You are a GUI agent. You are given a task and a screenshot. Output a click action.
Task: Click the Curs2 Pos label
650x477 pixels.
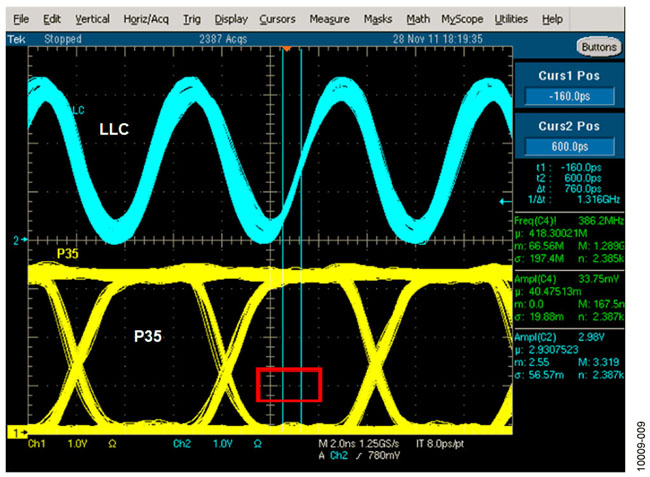[x=569, y=126]
